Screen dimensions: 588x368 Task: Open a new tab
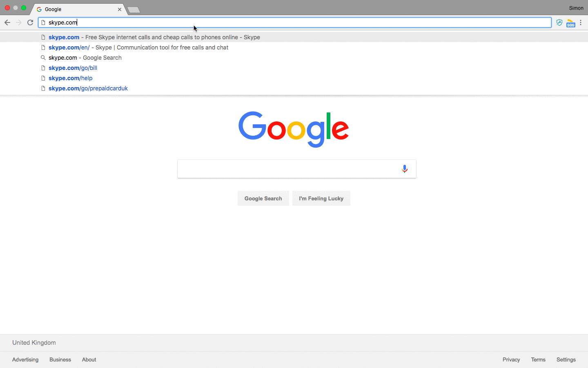[134, 10]
